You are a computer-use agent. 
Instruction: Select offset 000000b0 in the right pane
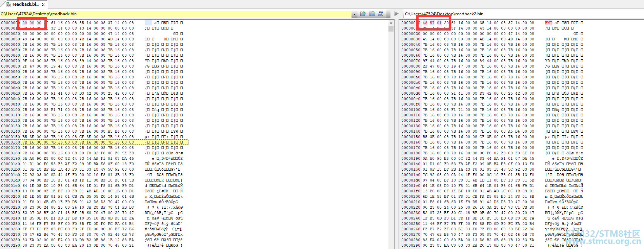411,82
